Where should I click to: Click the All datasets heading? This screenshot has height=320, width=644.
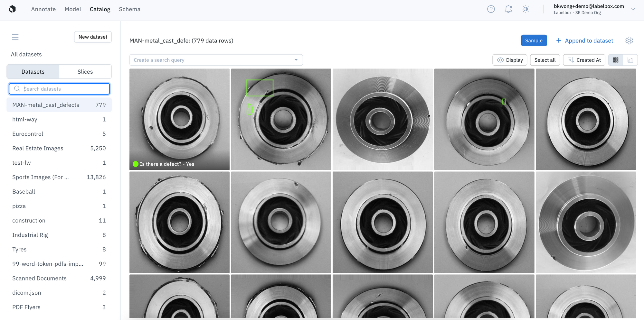26,54
